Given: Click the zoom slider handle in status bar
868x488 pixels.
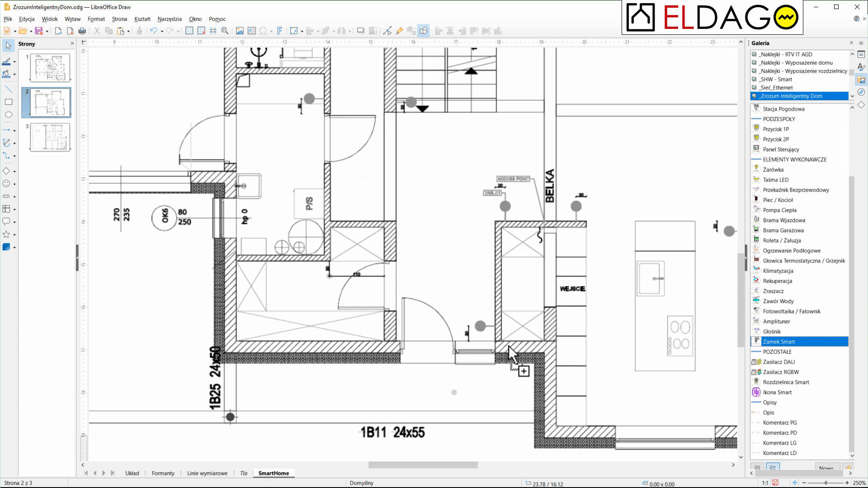Looking at the screenshot, I should [826, 483].
